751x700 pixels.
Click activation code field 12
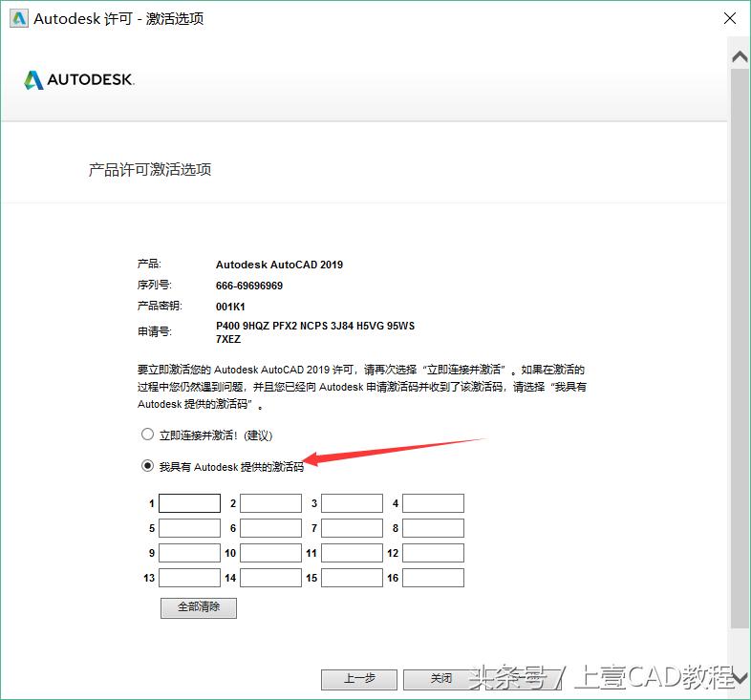pos(433,553)
